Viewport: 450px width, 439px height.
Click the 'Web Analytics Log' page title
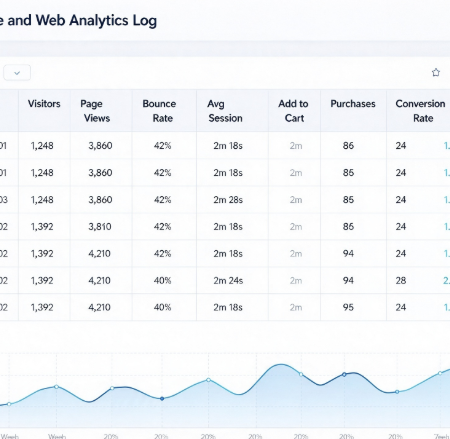tap(96, 21)
